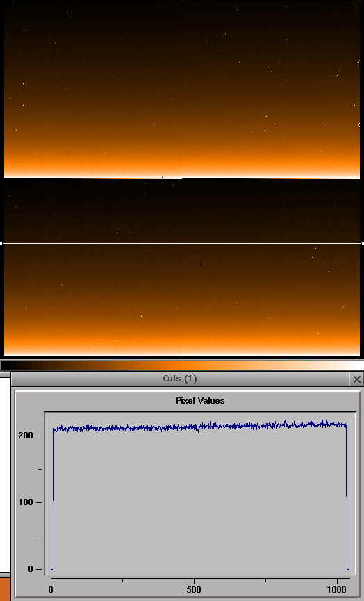Click the 1000 label on the x-axis
364x601 pixels.
(338, 589)
